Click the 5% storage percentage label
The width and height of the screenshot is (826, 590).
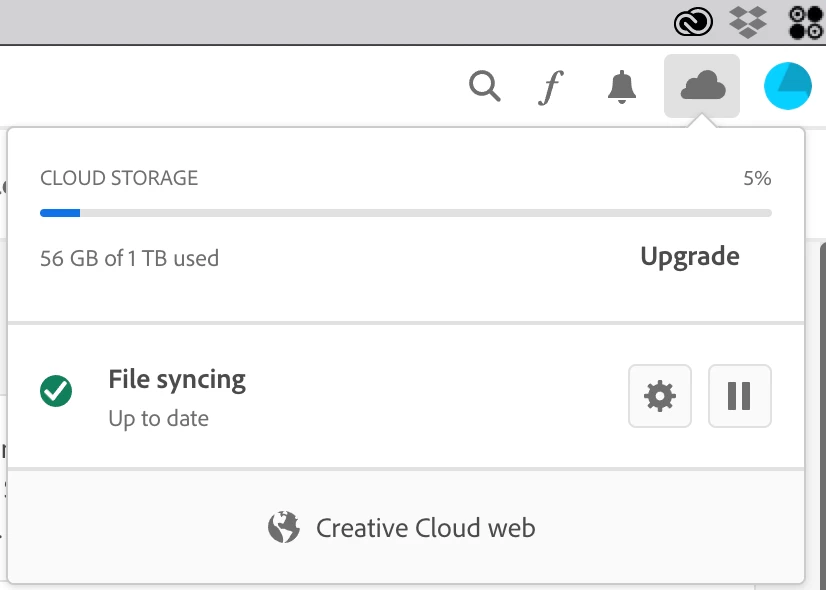[757, 178]
